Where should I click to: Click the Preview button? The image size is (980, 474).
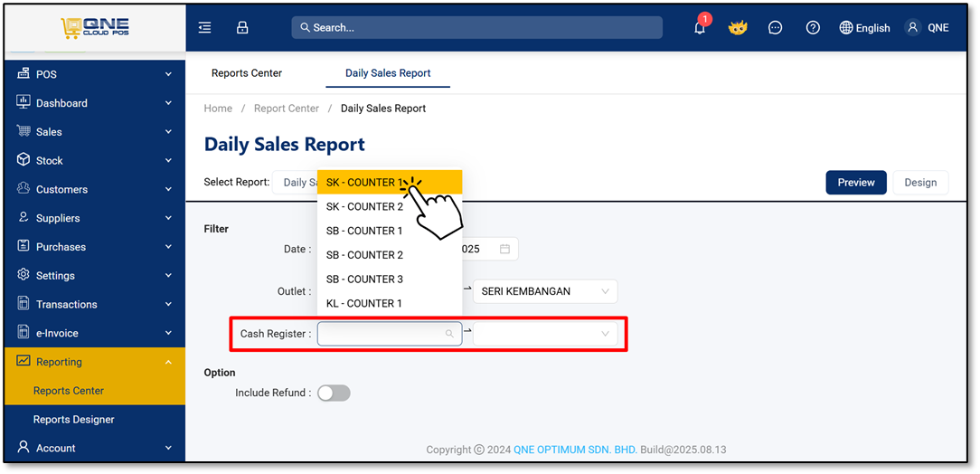pyautogui.click(x=856, y=183)
